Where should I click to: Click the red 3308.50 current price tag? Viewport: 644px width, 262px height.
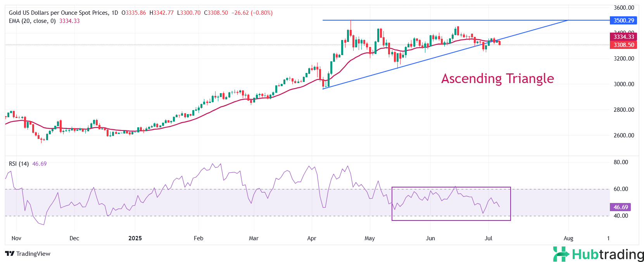[623, 45]
